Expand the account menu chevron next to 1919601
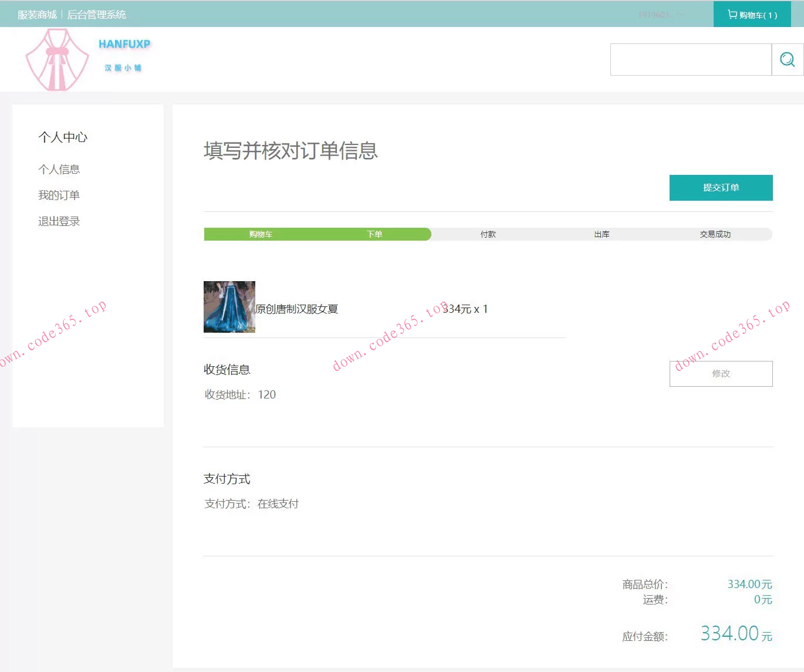 680,14
